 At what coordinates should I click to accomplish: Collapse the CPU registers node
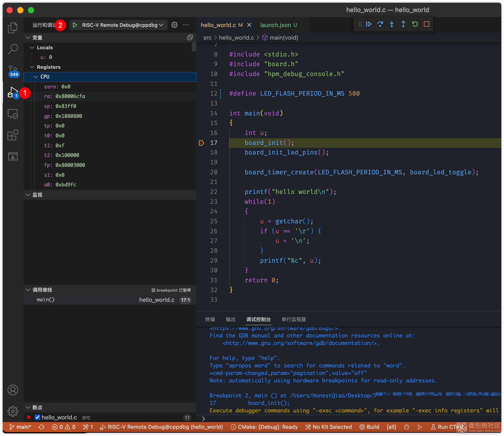point(36,77)
